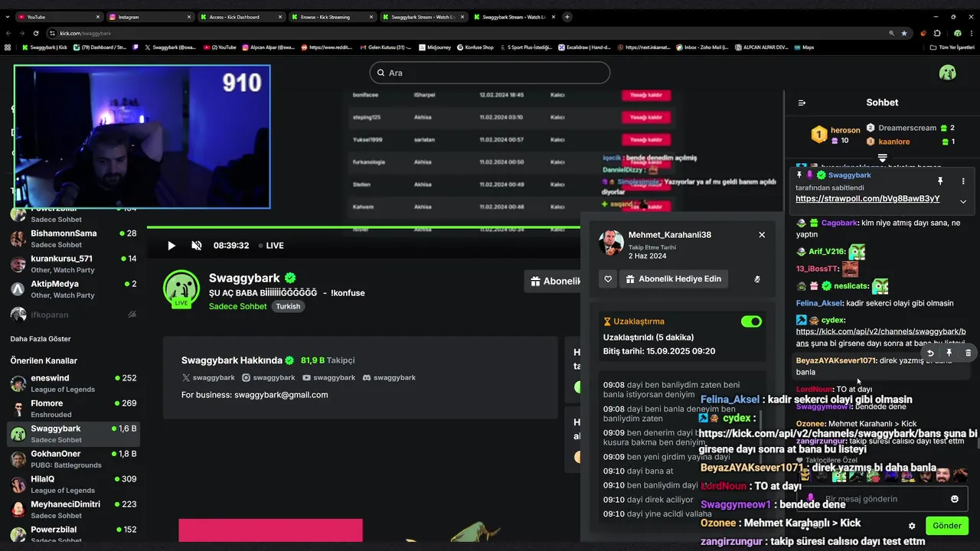Click the reply icon on hovered chat message
The width and height of the screenshot is (980, 551).
pyautogui.click(x=930, y=353)
